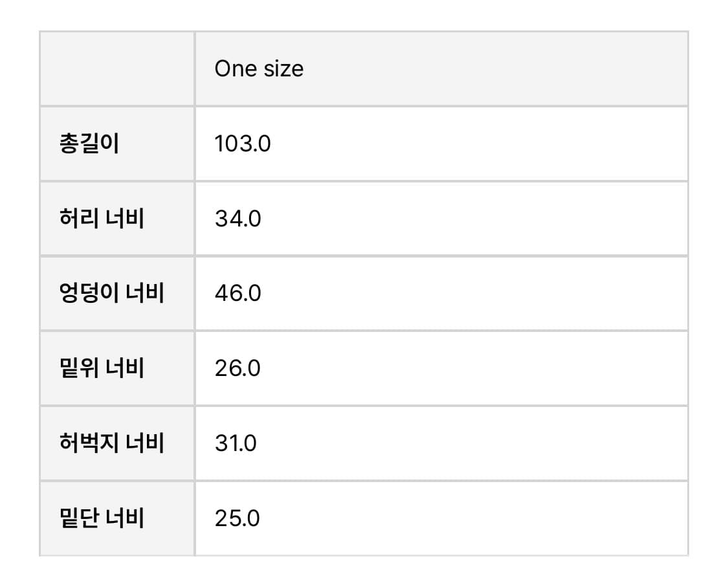Select the 총길이 row label
The width and height of the screenshot is (728, 574).
89,144
